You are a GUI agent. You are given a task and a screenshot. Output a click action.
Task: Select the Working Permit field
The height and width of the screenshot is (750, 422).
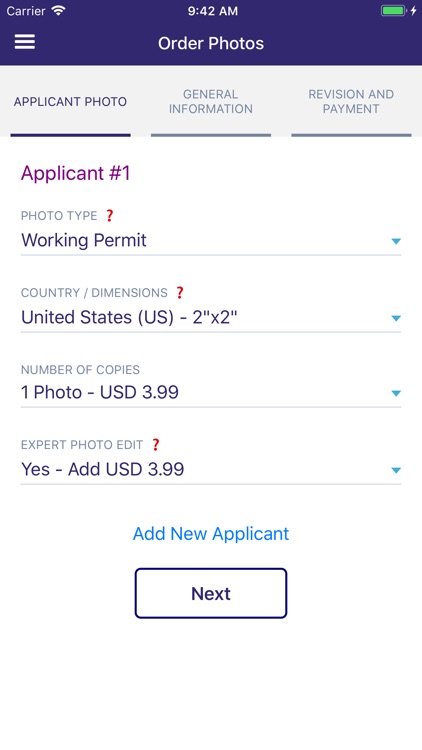coord(211,241)
